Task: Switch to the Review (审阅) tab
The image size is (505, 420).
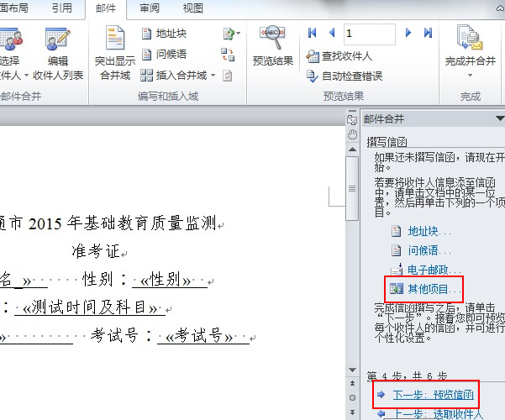Action: pyautogui.click(x=150, y=8)
